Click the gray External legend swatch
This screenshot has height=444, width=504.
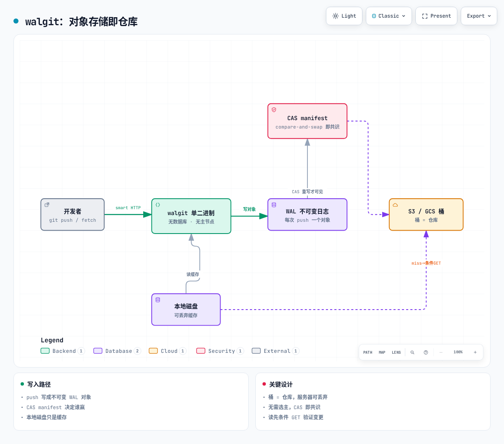(256, 351)
